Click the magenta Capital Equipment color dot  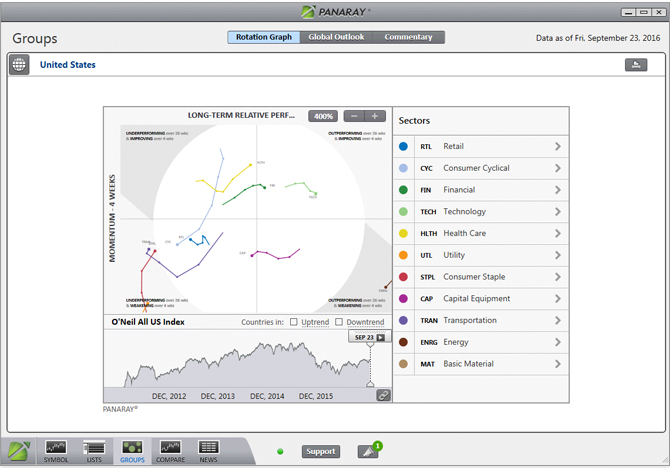(403, 299)
